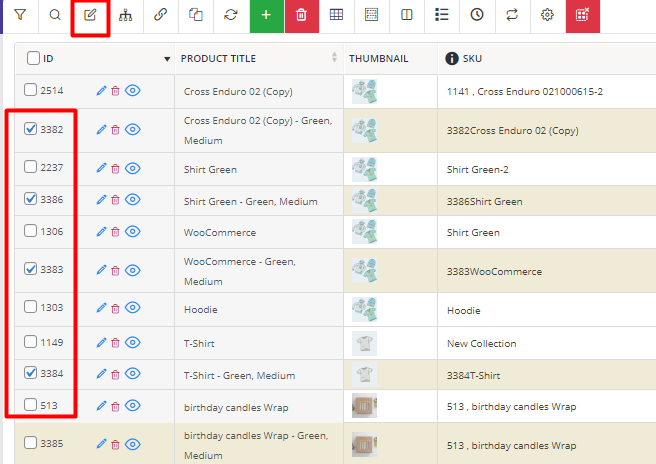Screen dimensions: 656x464
Task: Click the duplicate copy toolbar icon
Action: pyautogui.click(x=196, y=15)
